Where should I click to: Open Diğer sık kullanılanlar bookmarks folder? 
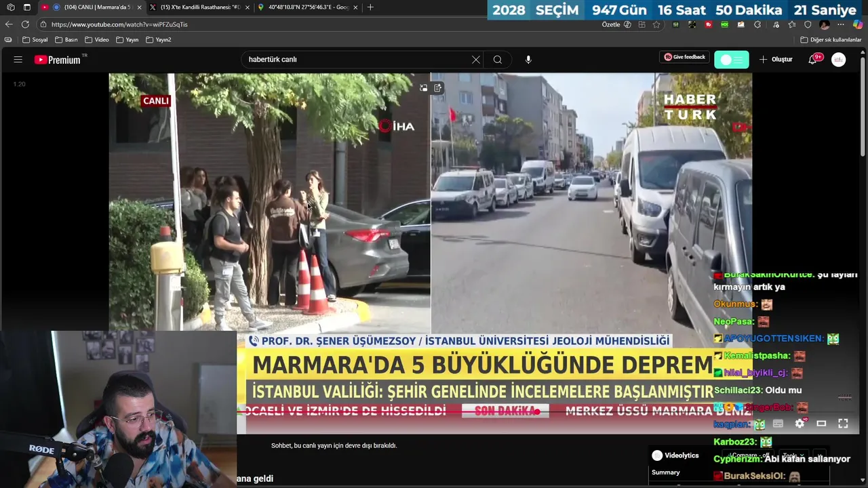[x=831, y=40]
